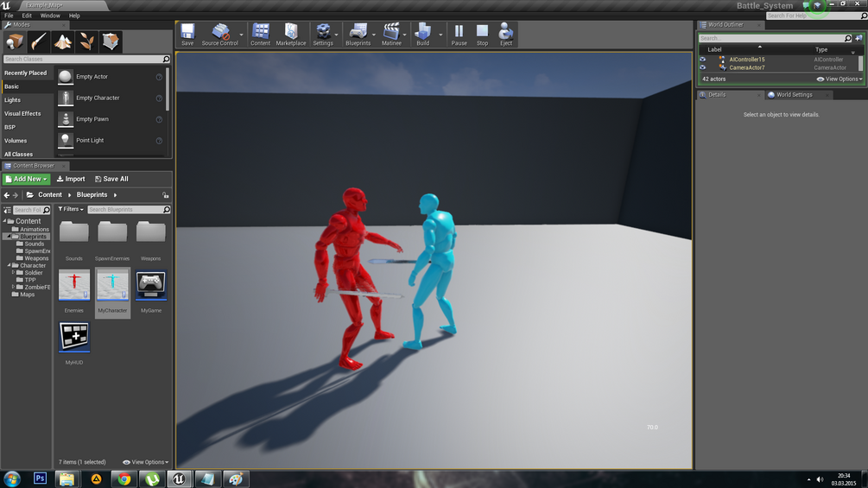868x488 pixels.
Task: Click the Save All button
Action: point(111,180)
